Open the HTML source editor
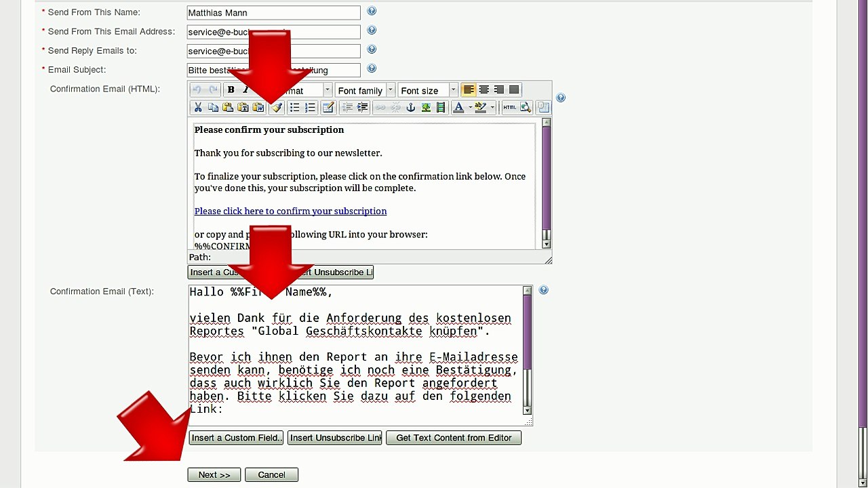868x488 pixels. [x=510, y=107]
